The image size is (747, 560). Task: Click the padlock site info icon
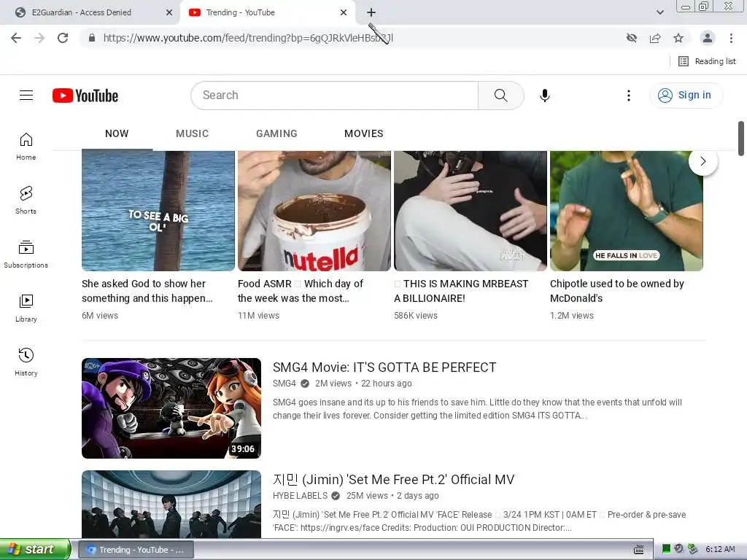point(92,38)
